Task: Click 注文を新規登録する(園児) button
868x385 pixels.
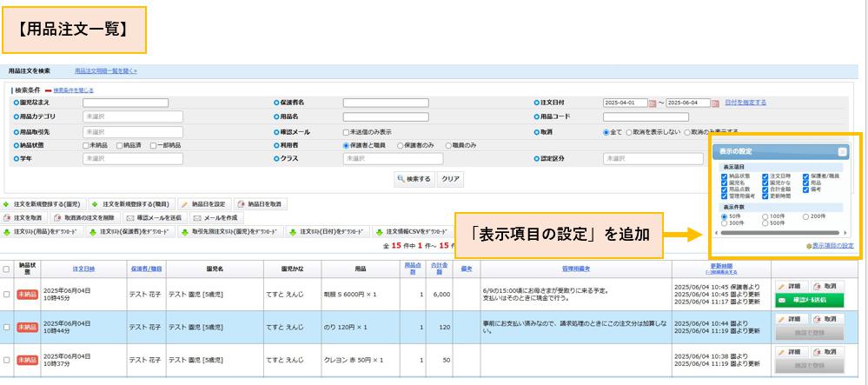Action: coord(43,203)
